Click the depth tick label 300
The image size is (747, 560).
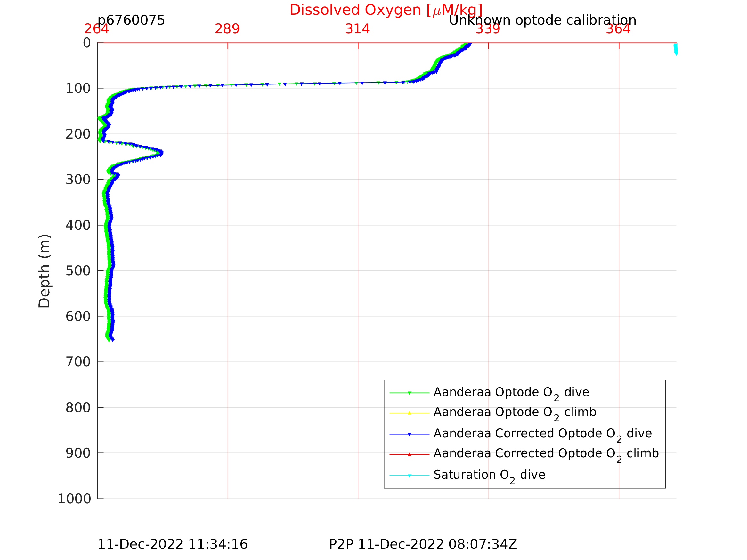click(78, 180)
